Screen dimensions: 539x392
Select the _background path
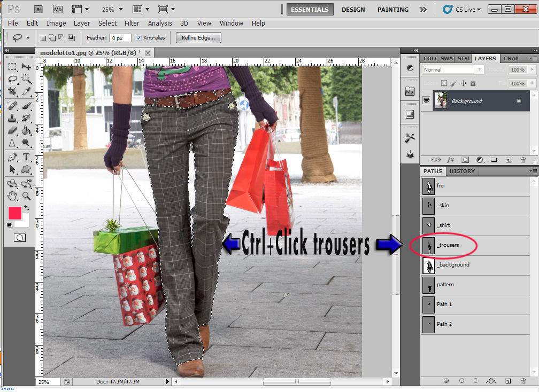click(x=476, y=265)
